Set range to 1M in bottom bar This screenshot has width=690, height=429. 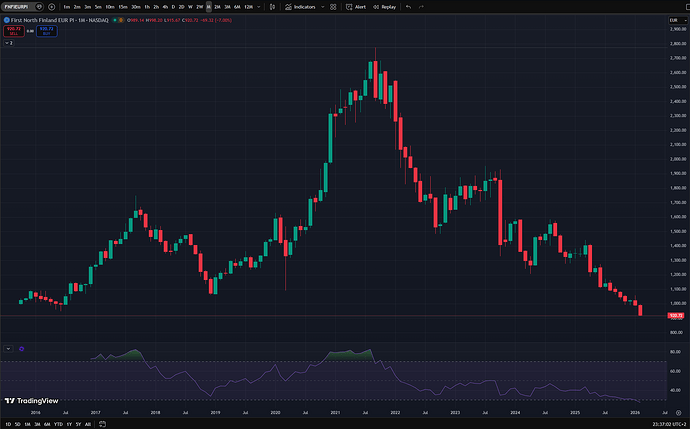point(27,424)
